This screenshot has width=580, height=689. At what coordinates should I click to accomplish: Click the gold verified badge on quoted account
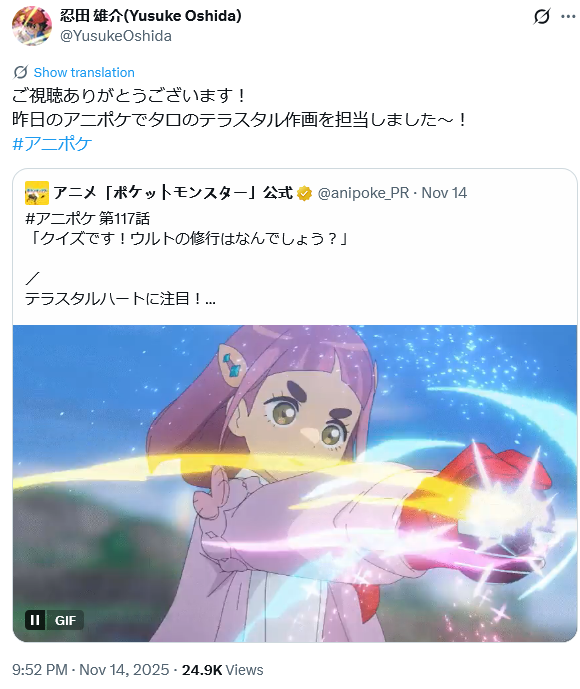304,193
